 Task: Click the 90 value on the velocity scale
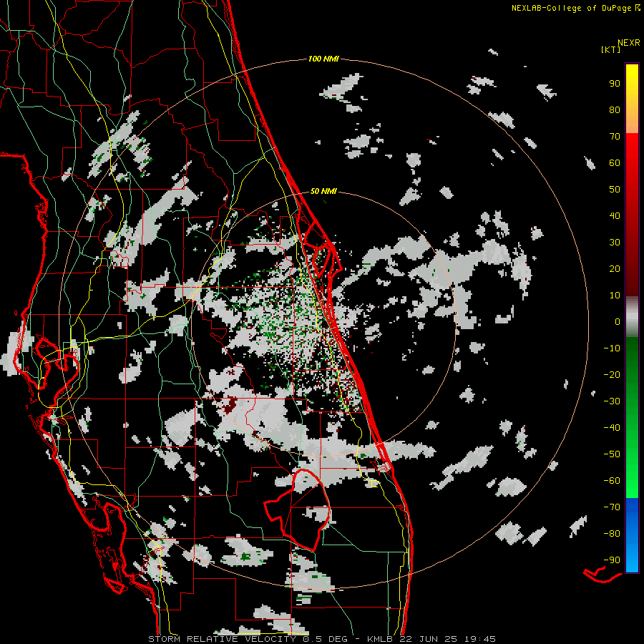(615, 84)
